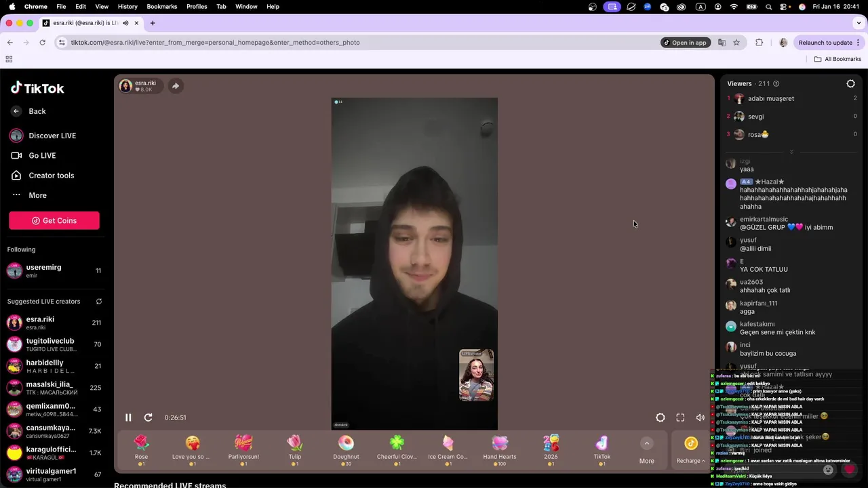Click the TikTok logo
Image resolution: width=868 pixels, height=488 pixels.
tap(37, 88)
